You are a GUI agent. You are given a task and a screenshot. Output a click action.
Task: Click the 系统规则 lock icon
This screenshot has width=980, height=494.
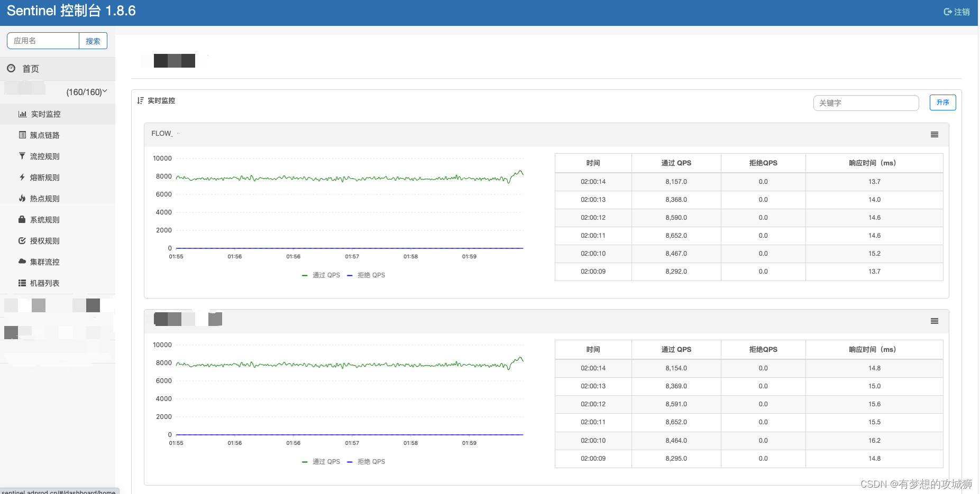22,219
